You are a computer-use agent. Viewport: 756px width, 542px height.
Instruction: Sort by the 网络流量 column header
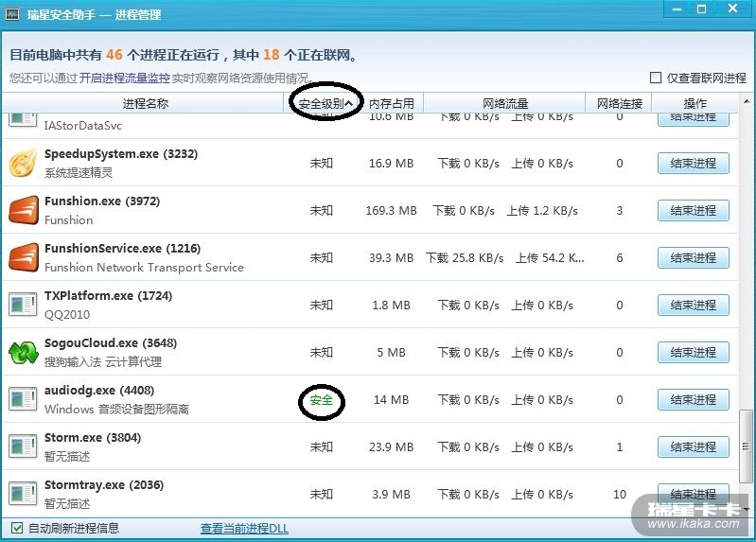505,103
